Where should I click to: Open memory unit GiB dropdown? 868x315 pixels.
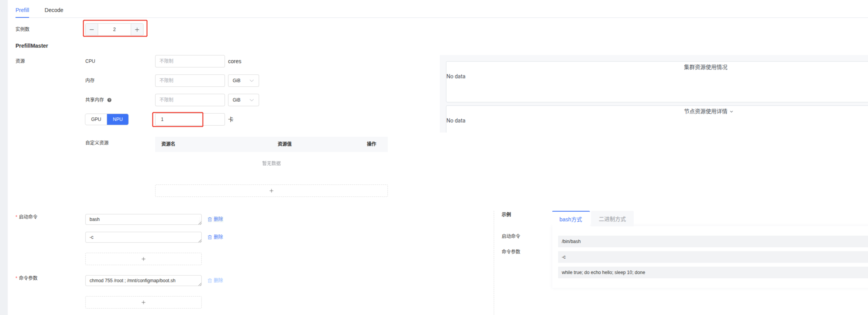point(243,81)
